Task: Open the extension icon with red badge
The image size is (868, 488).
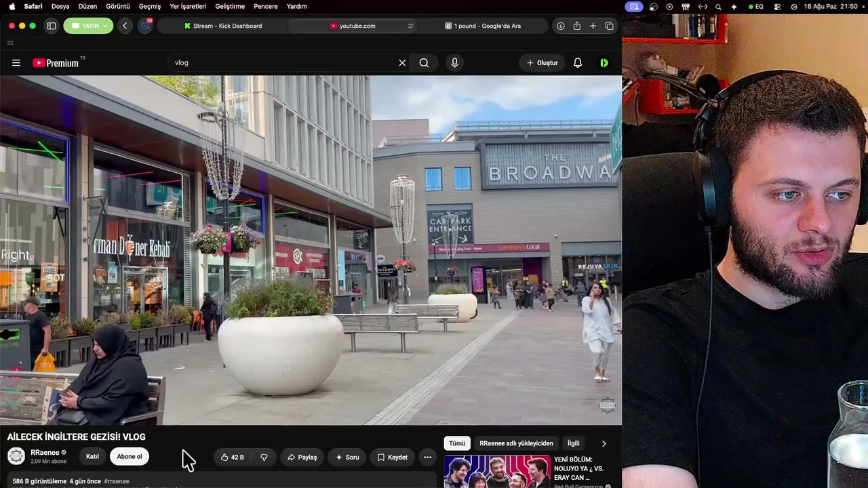Action: [145, 26]
